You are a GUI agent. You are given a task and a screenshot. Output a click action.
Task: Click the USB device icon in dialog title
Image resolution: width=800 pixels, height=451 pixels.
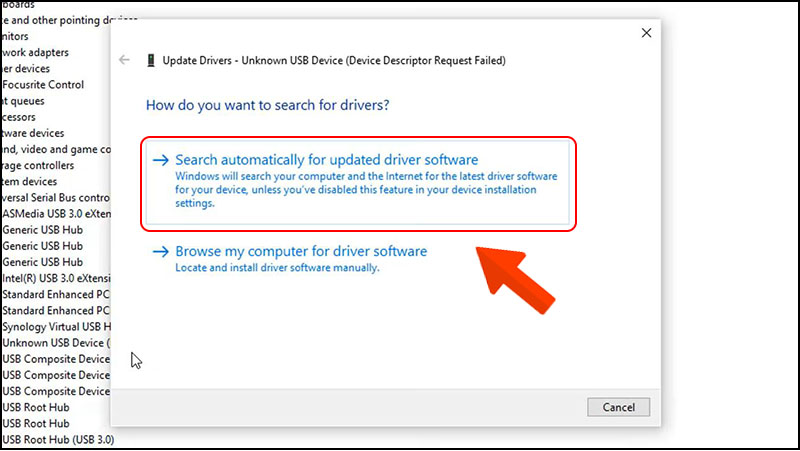(x=151, y=60)
